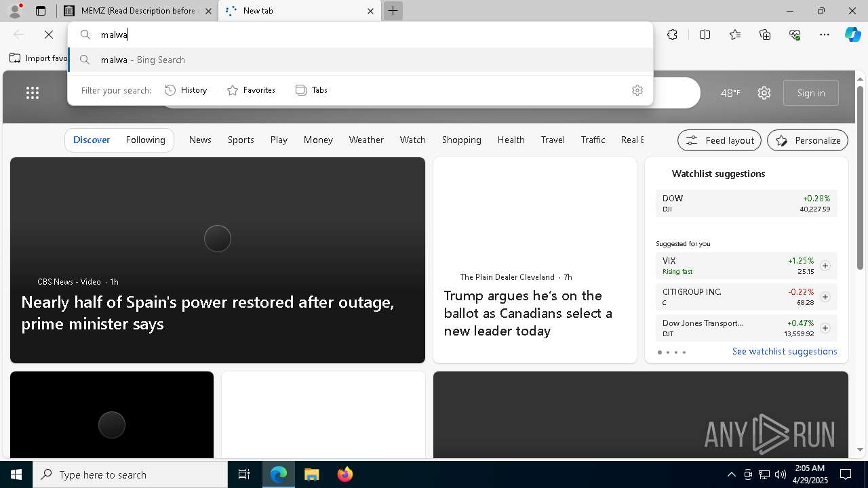Open Task View on taskbar
Image resolution: width=868 pixels, height=488 pixels.
244,474
